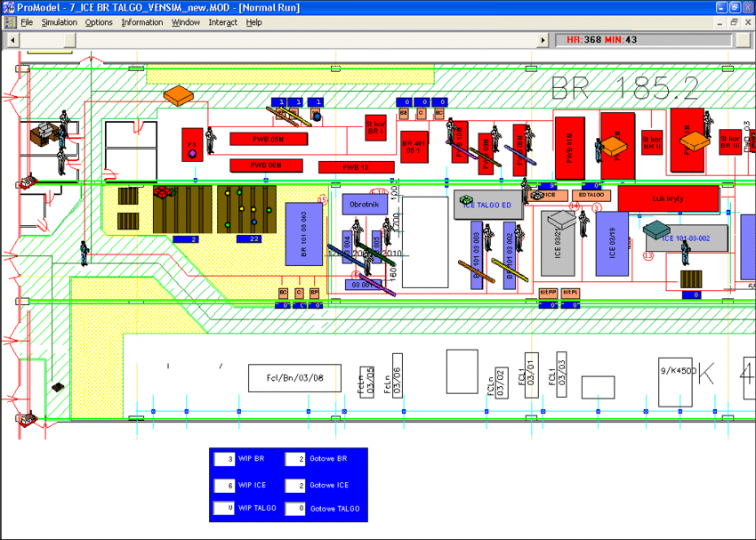Select the orange box left of St kor BR II
The width and height of the screenshot is (756, 540).
[615, 147]
